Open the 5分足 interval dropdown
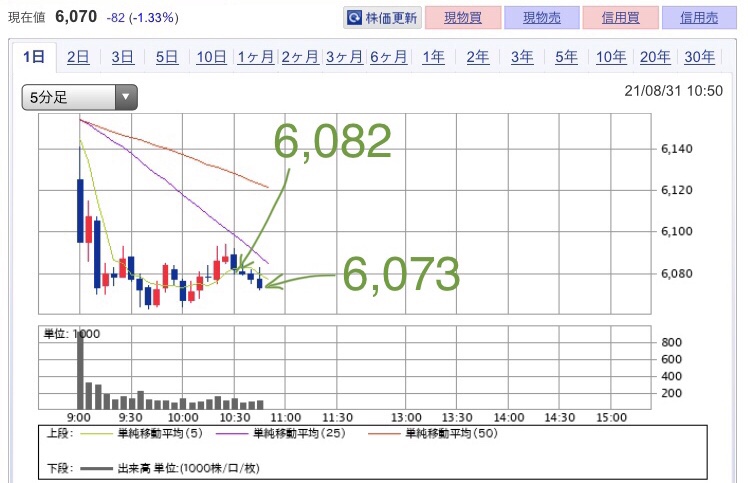 [80, 97]
